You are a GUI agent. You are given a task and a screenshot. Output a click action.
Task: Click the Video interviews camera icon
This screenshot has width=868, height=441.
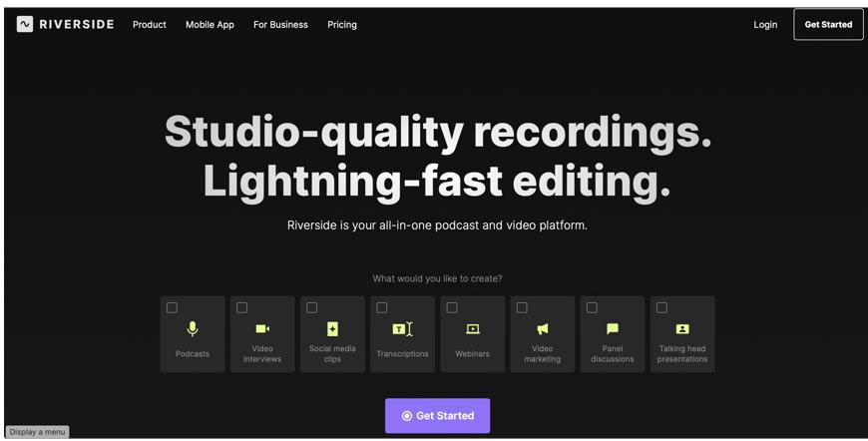[262, 328]
